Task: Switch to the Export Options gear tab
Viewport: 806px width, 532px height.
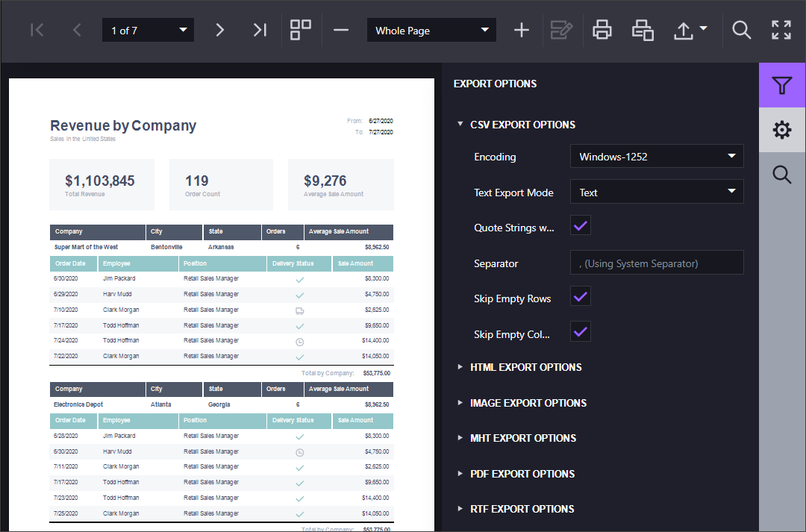Action: 782,130
